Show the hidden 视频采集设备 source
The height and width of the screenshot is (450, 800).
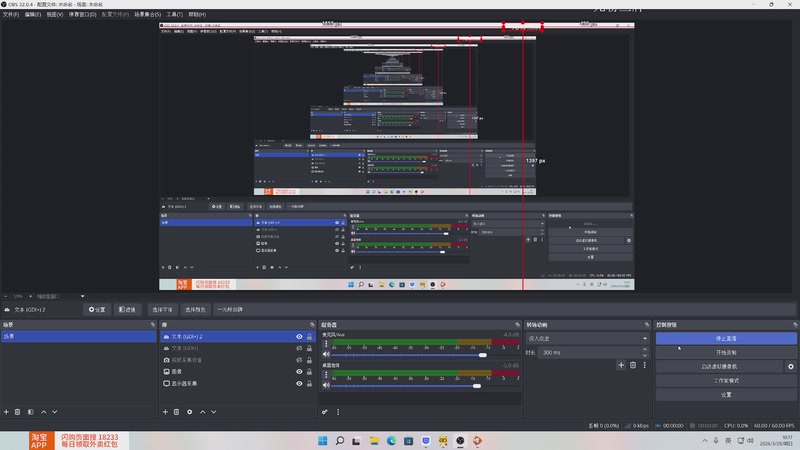(299, 360)
